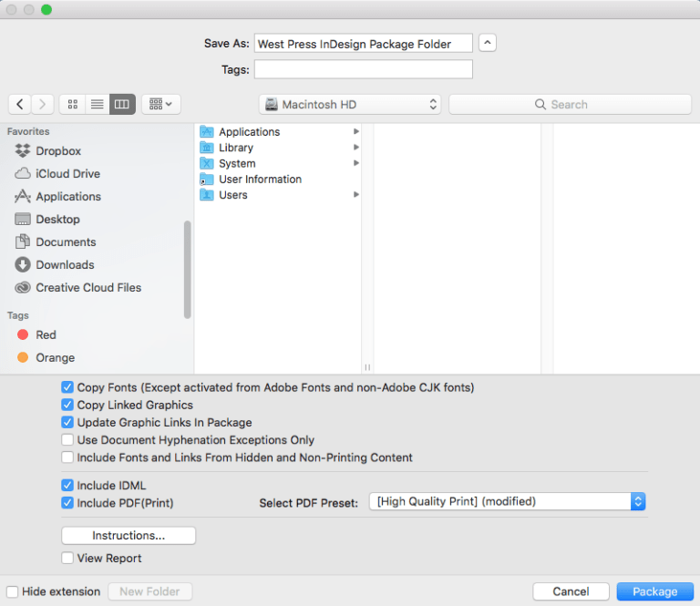Expand the Library folder arrow
Screen dimensions: 700x606
(x=356, y=147)
